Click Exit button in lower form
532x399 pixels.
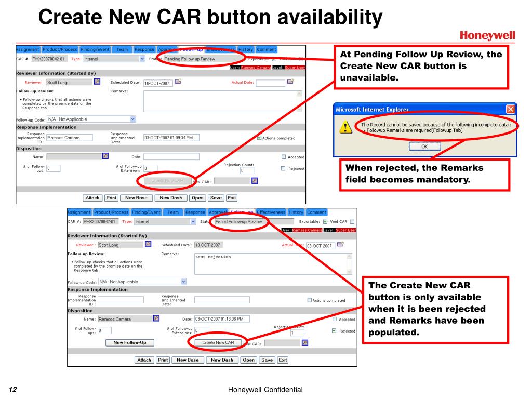coord(283,360)
